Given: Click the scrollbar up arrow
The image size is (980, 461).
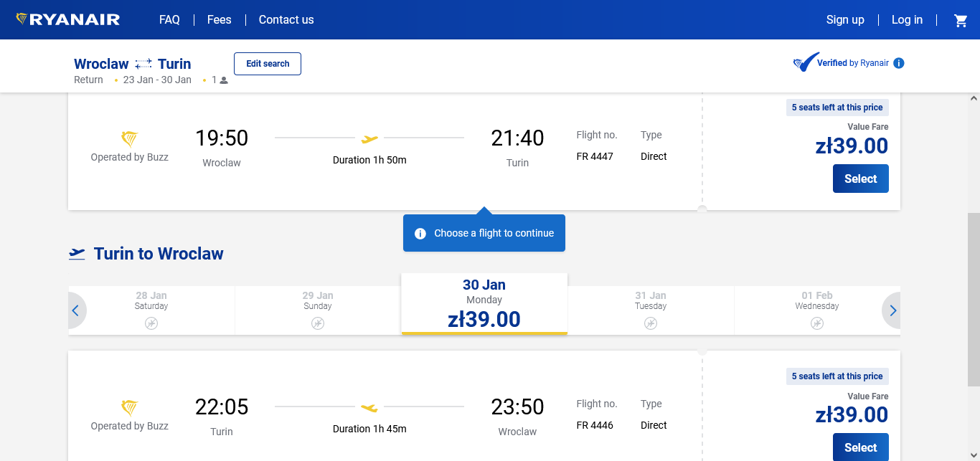Looking at the screenshot, I should (974, 98).
